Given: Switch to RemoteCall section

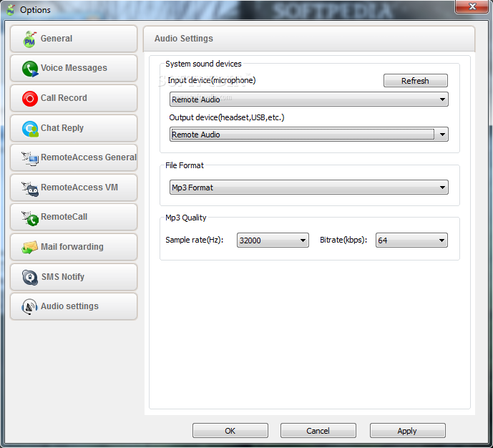Looking at the screenshot, I should pyautogui.click(x=74, y=217).
